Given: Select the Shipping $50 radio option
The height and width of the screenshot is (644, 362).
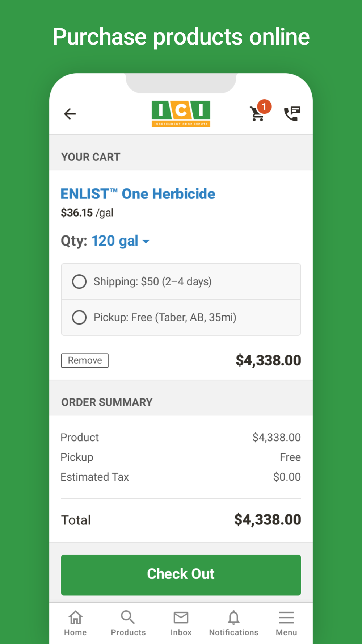Looking at the screenshot, I should coord(79,281).
